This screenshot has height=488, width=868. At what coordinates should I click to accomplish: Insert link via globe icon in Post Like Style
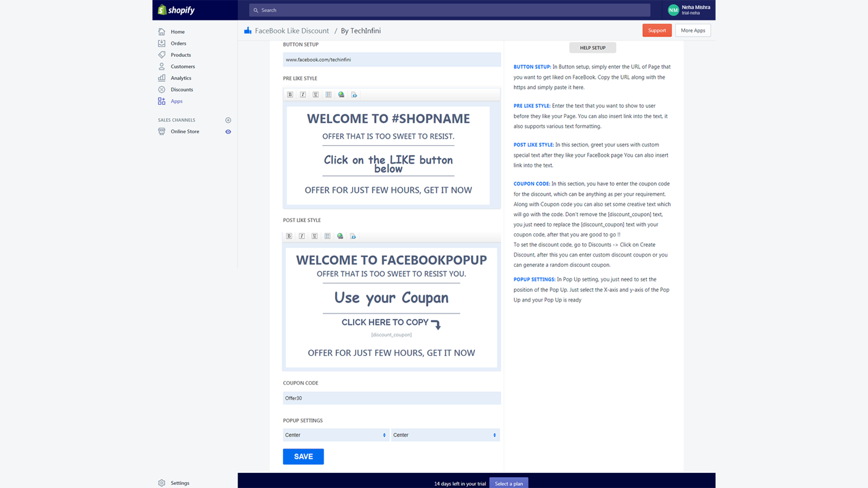click(340, 236)
